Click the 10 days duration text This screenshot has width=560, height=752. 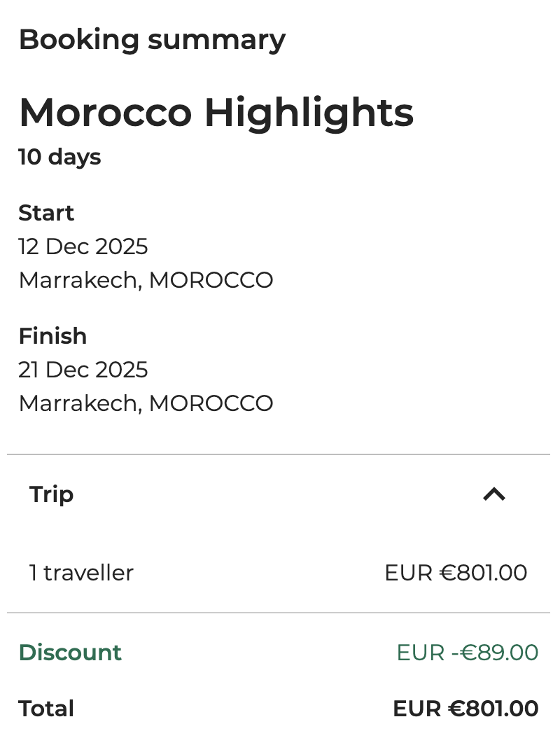click(x=59, y=157)
